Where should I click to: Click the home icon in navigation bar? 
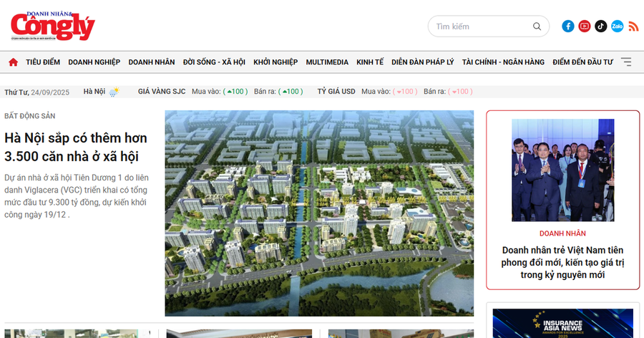click(x=13, y=62)
